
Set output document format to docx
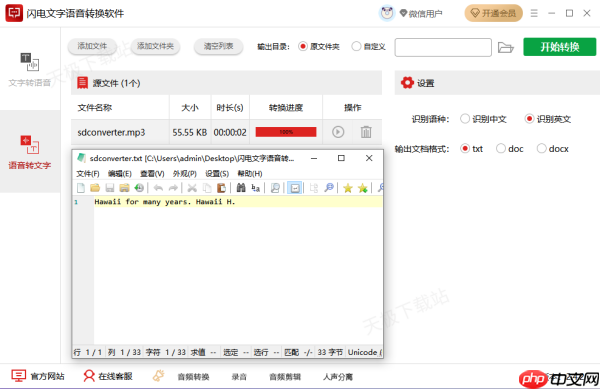point(553,148)
